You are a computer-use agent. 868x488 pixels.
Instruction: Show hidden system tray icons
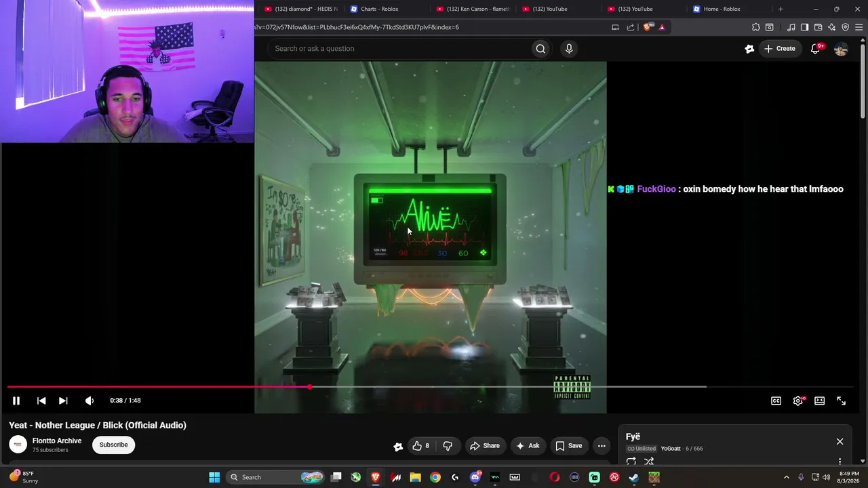[787, 477]
